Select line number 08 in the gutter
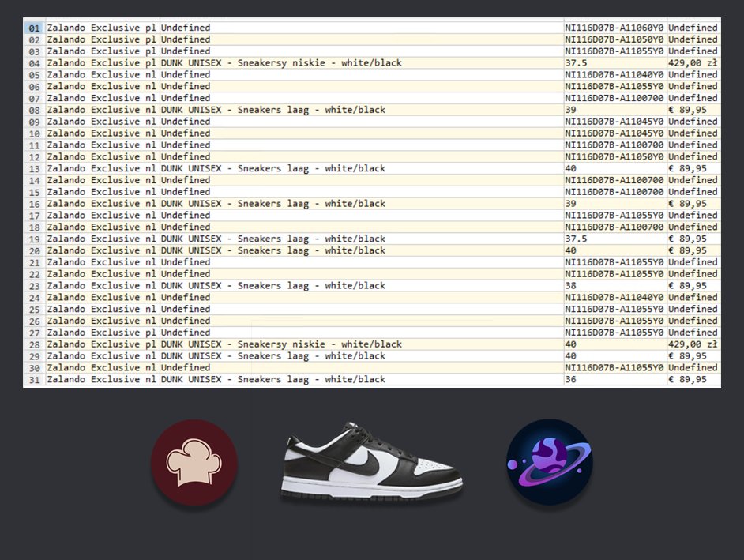Screen dimensions: 744x560 34,110
